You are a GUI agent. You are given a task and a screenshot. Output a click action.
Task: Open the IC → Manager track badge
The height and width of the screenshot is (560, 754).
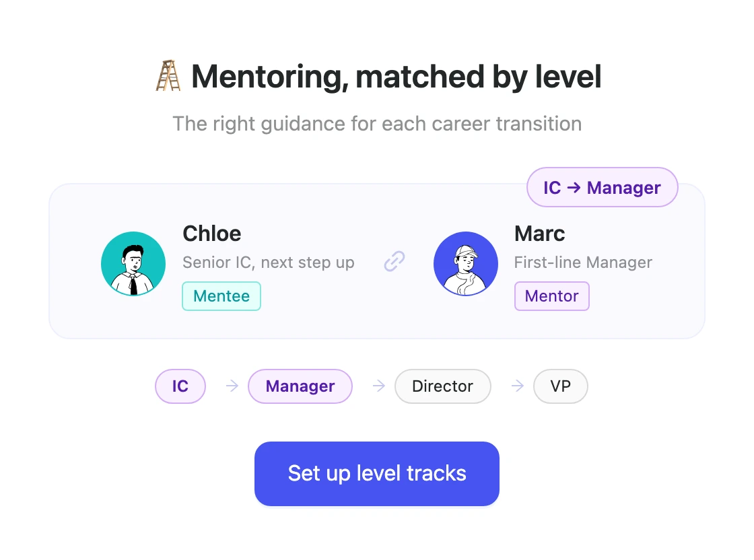tap(602, 188)
